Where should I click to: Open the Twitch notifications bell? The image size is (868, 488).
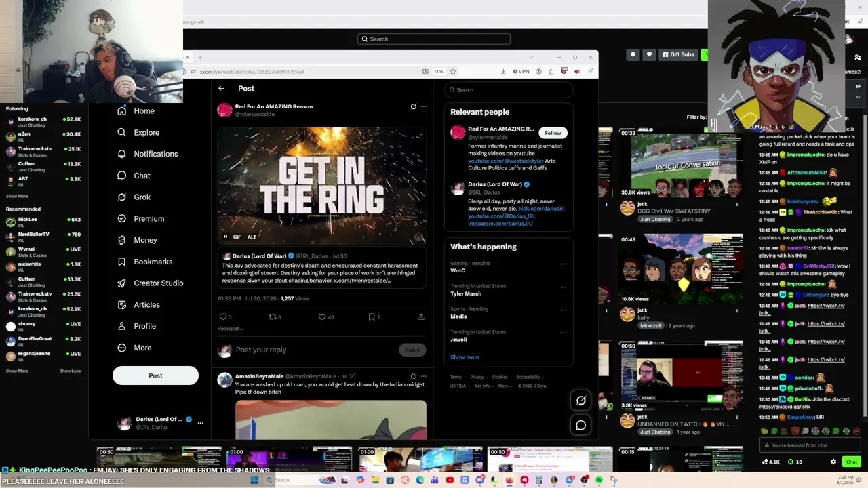633,54
